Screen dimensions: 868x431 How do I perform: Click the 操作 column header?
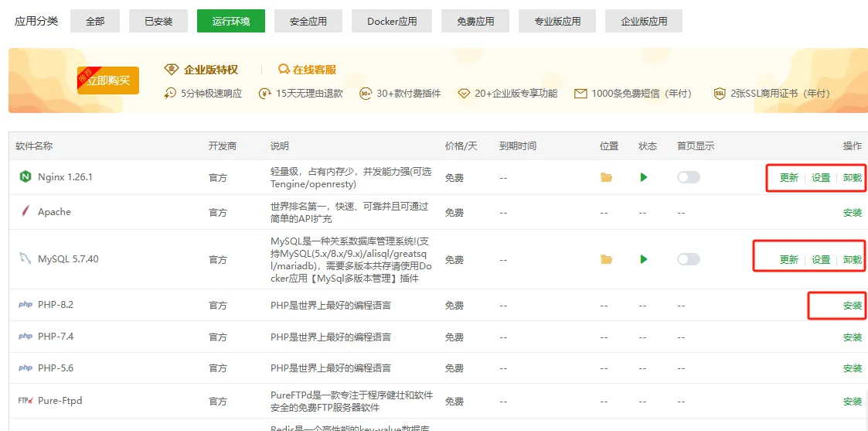click(853, 146)
